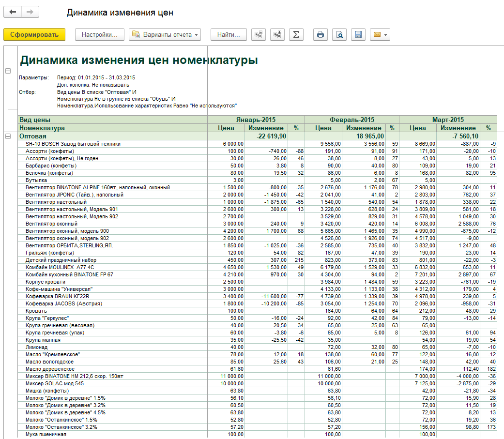Collapse all report groups icon

(x=259, y=34)
